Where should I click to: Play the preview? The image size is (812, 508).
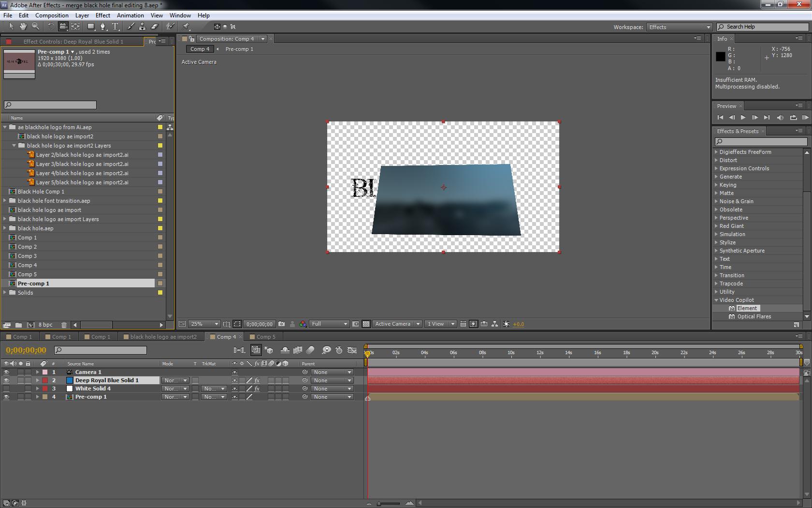743,118
